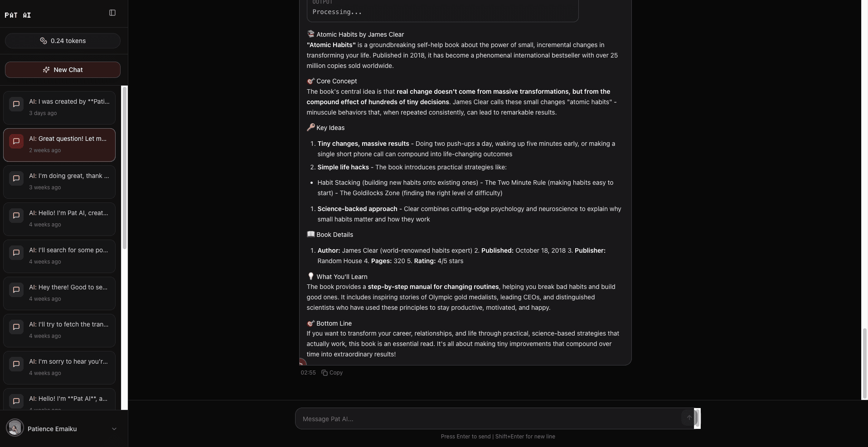Expand the Patience Emaiku account menu

114,429
